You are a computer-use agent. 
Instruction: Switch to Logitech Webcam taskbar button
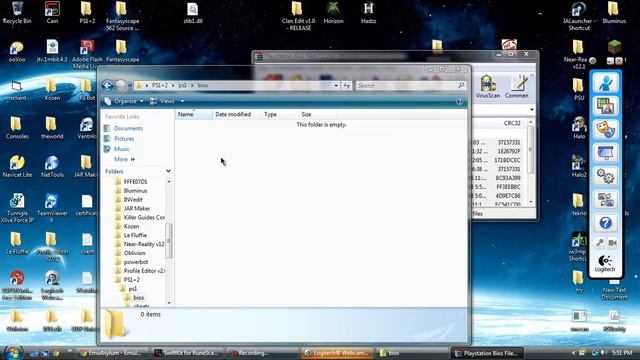pos(337,353)
